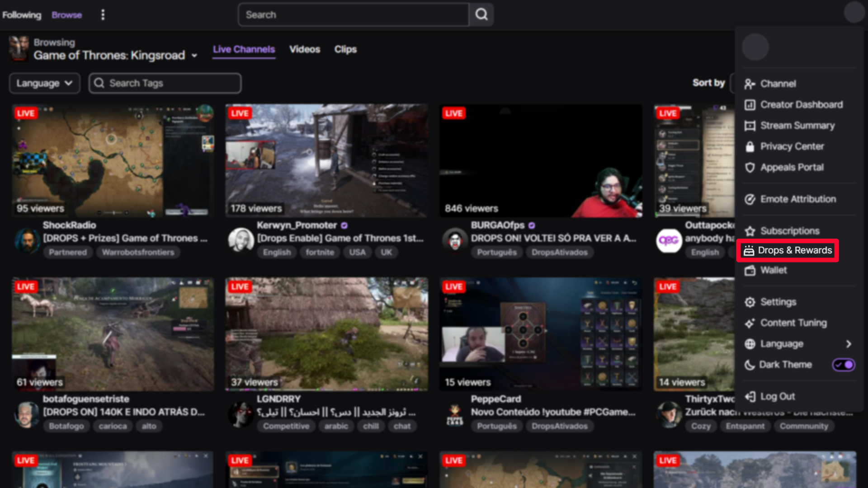Go to the Following page
The width and height of the screenshot is (868, 488).
tap(21, 15)
